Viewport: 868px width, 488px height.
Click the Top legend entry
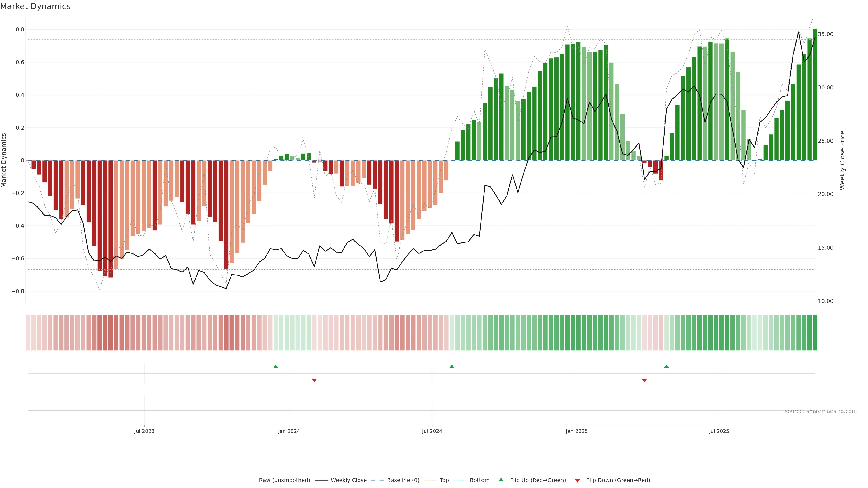click(x=444, y=480)
